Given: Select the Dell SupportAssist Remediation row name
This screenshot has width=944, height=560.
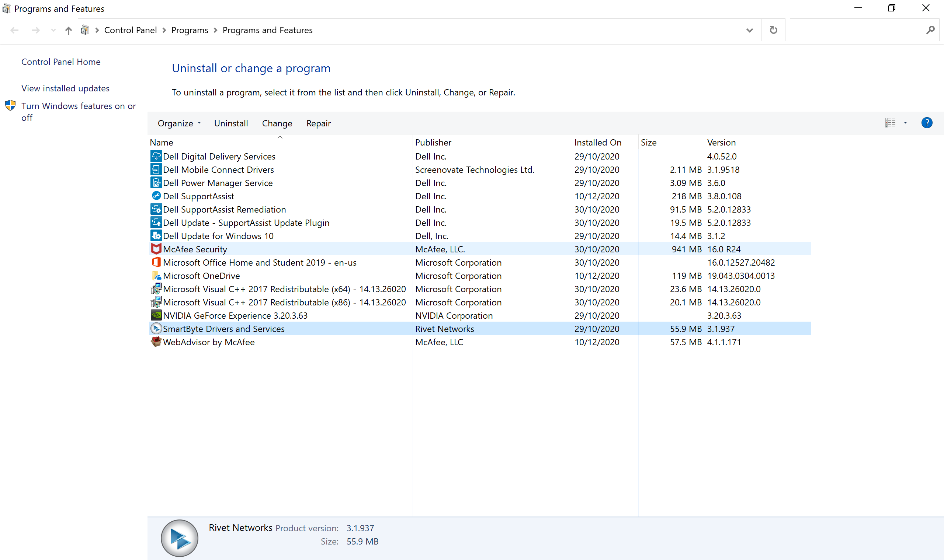Looking at the screenshot, I should (x=224, y=209).
